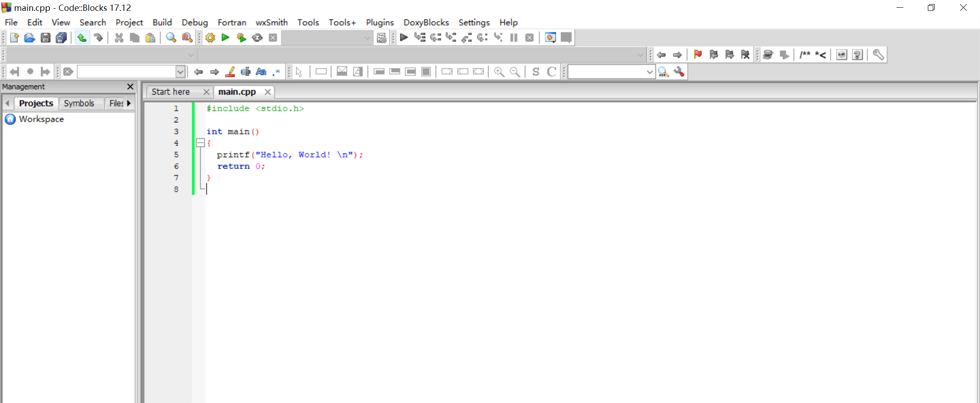
Task: Go to the next bookmark flag icon
Action: coord(730,54)
